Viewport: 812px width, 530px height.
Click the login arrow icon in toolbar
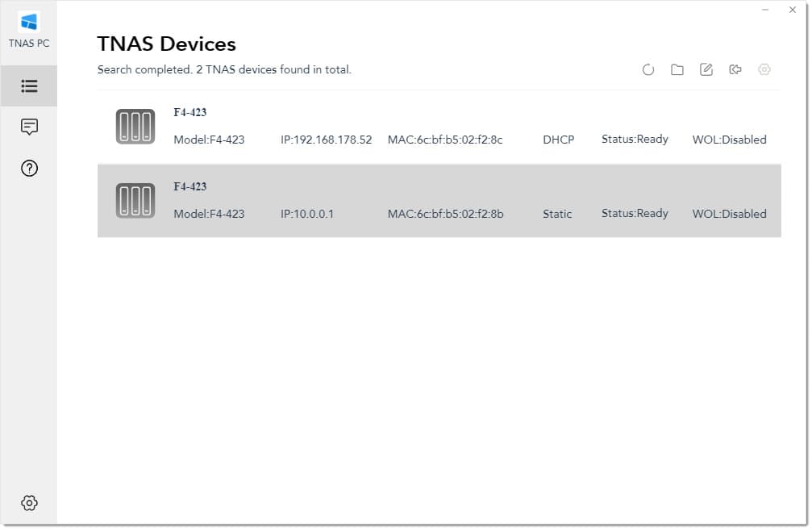[x=735, y=70]
